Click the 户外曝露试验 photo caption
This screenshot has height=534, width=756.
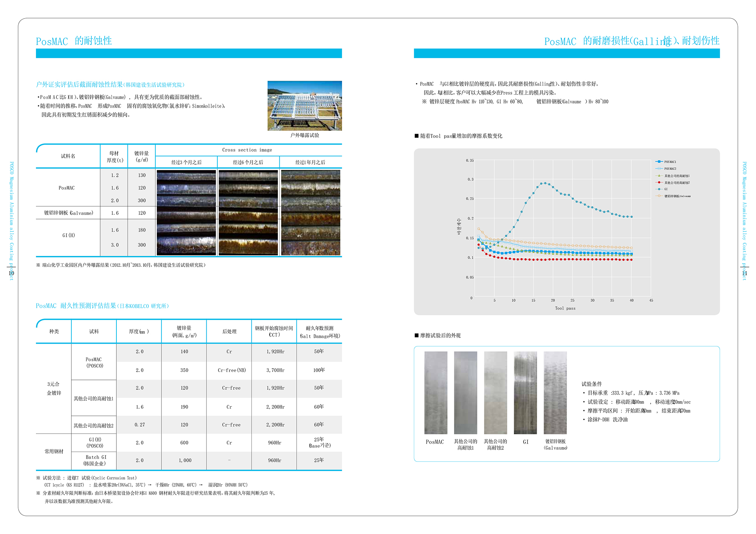[x=305, y=135]
